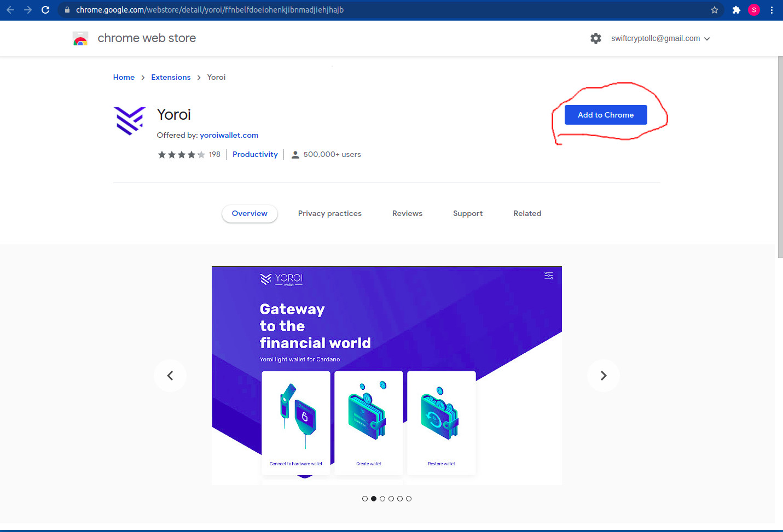Bookmark this page with star icon
783x532 pixels.
click(714, 10)
